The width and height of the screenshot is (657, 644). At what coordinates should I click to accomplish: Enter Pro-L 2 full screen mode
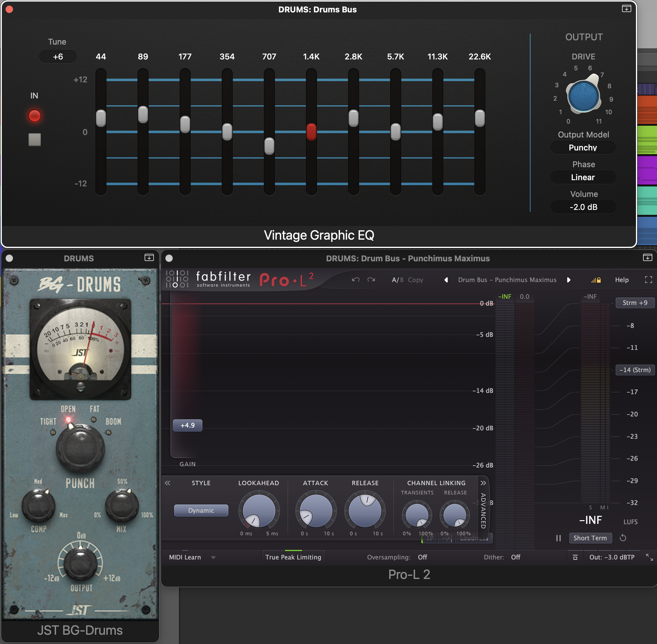[648, 280]
